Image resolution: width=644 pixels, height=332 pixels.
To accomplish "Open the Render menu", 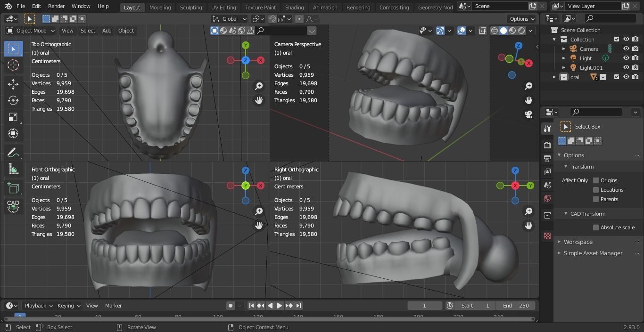I will [x=56, y=6].
